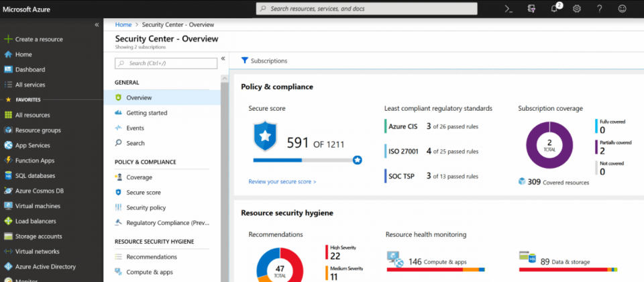Image resolution: width=644 pixels, height=282 pixels.
Task: Click the Home house icon in sidebar
Action: [x=8, y=54]
